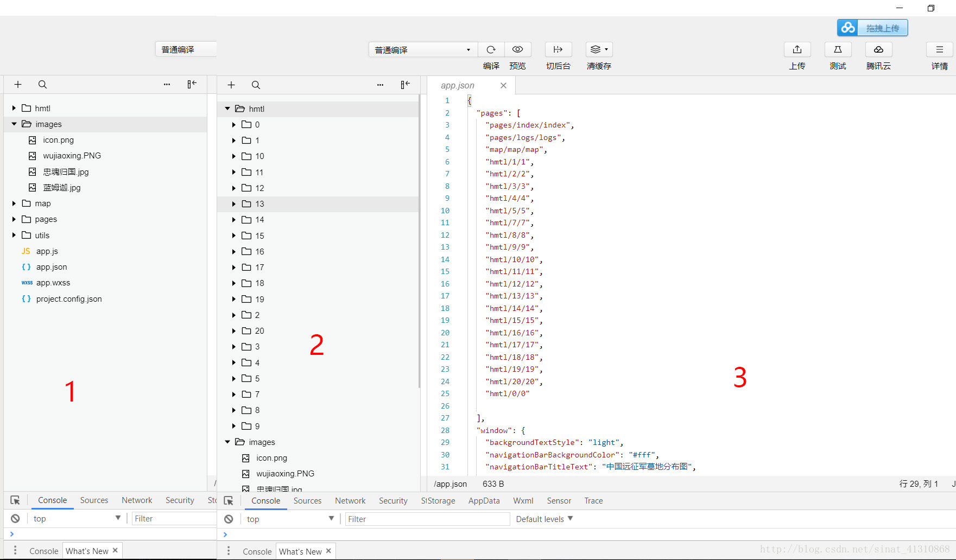Click the panel 2 tree vertical scrollbar
Image resolution: width=956 pixels, height=560 pixels.
coord(419,241)
